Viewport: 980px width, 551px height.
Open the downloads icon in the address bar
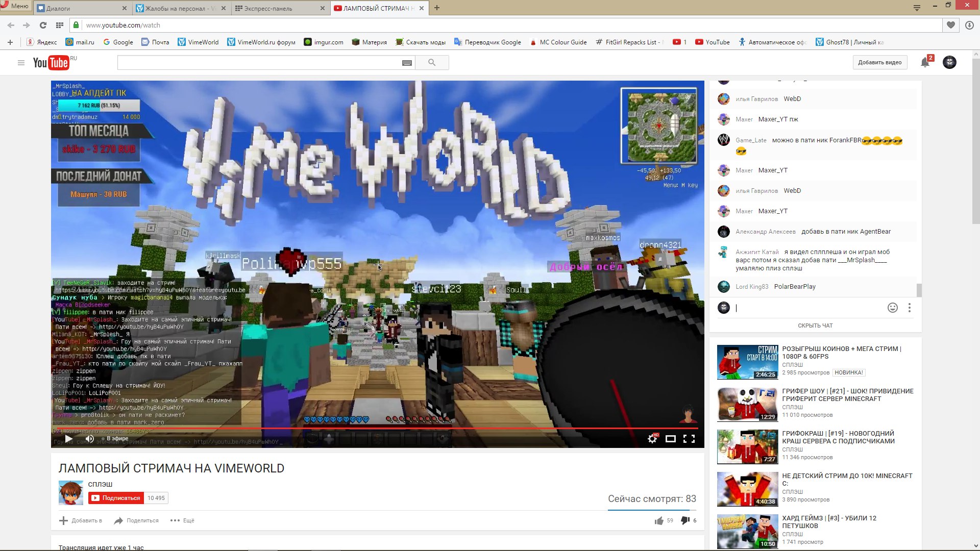tap(969, 25)
